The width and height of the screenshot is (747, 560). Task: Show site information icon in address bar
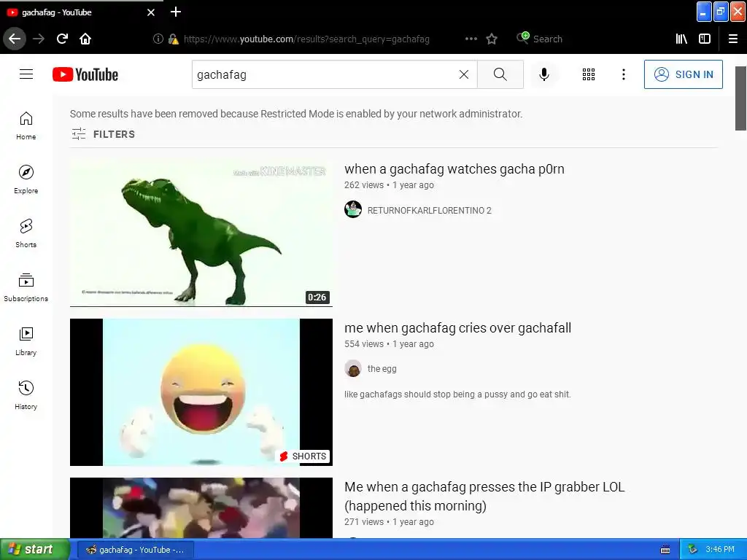[158, 39]
